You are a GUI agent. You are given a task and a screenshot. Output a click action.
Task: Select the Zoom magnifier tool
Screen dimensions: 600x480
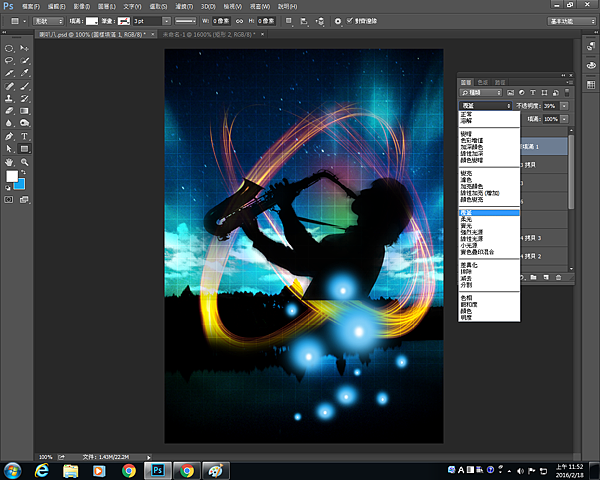tap(25, 160)
